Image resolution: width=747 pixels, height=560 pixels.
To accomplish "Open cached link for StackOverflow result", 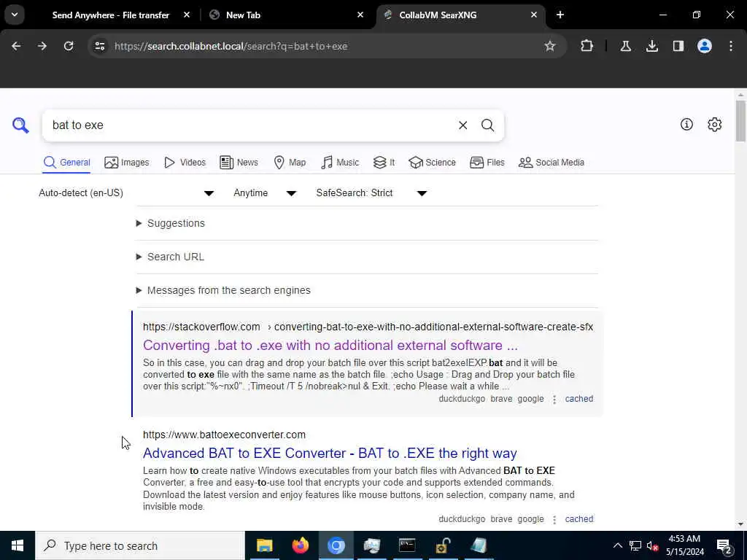I will tap(578, 399).
